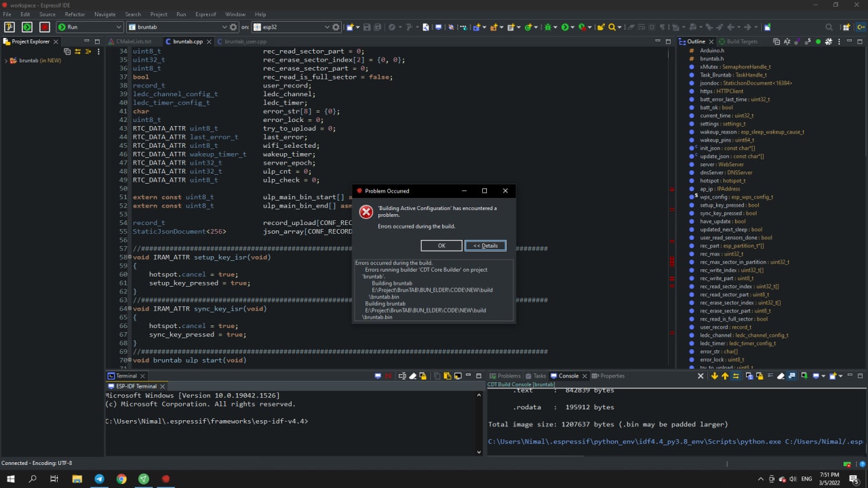Switch to bruntab_user.cpp editor tab
Image resolution: width=868 pixels, height=488 pixels.
245,41
